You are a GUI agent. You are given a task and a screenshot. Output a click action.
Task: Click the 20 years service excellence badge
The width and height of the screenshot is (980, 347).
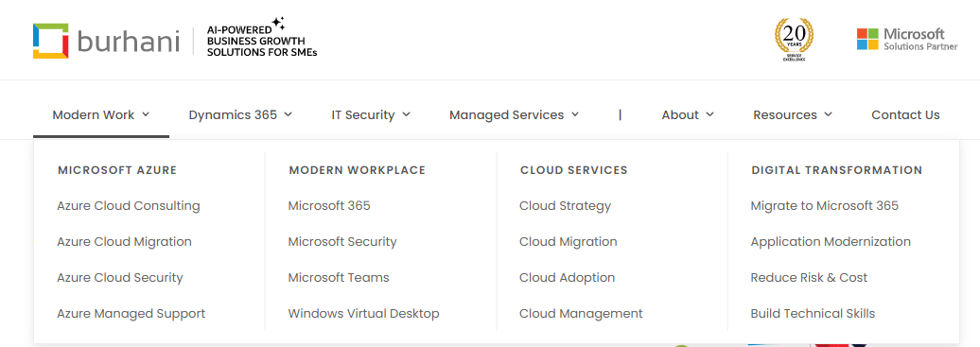[795, 40]
